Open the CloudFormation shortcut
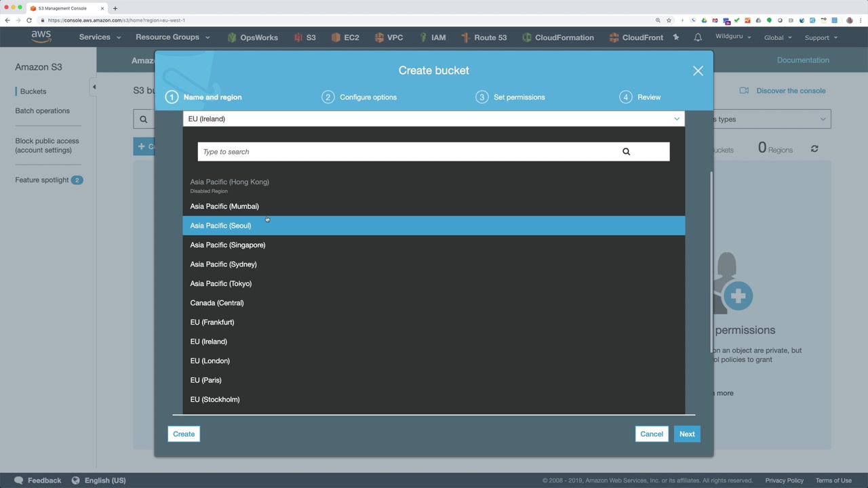Screen dimensions: 868x488 557,37
